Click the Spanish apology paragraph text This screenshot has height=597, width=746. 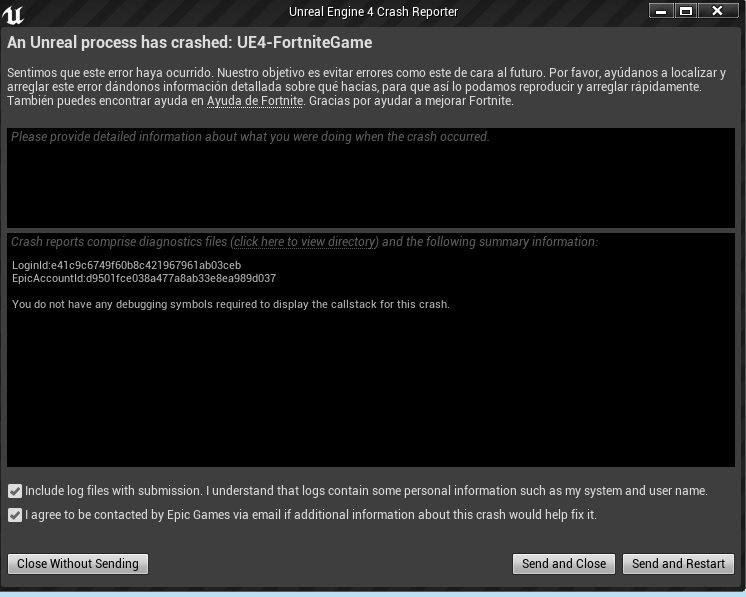pyautogui.click(x=366, y=87)
